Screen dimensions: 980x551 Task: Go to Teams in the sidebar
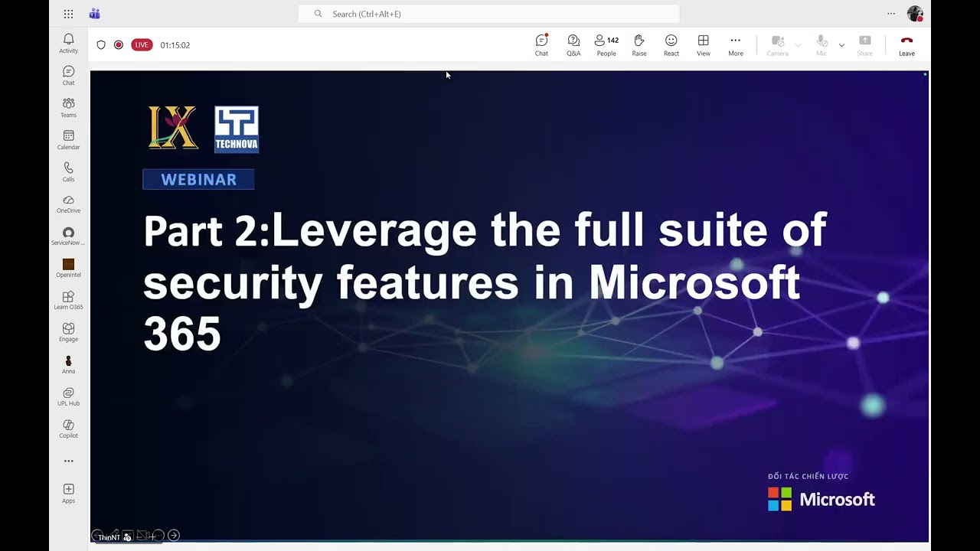click(69, 108)
